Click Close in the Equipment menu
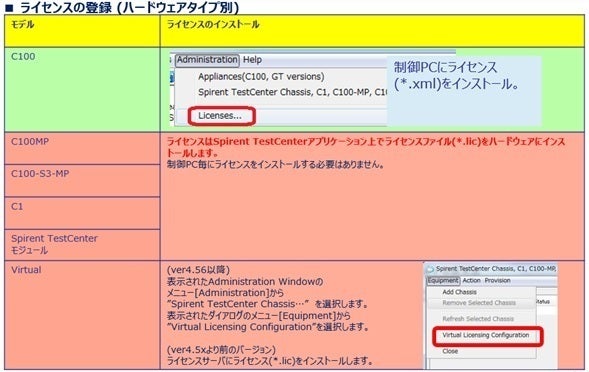This screenshot has height=372, width=589. [x=450, y=351]
